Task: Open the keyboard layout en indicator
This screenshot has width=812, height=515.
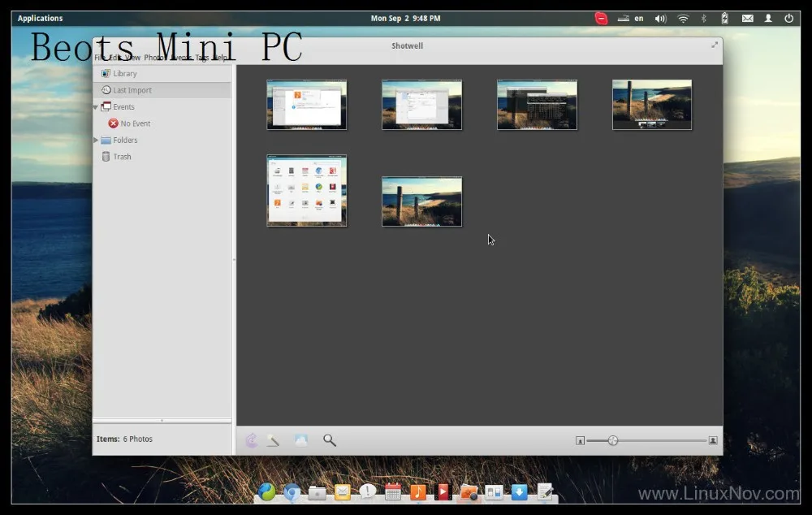Action: 631,19
